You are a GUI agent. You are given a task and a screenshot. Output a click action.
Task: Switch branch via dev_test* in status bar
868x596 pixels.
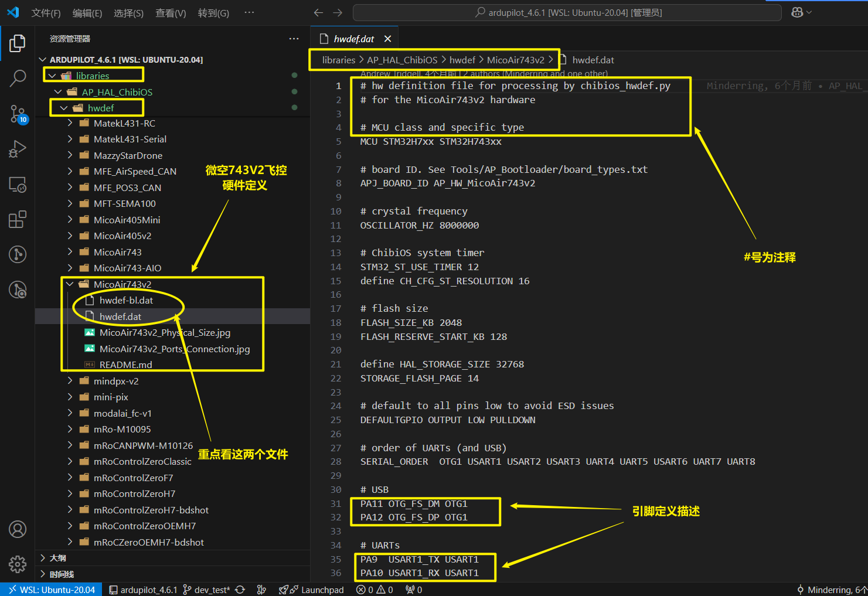point(206,590)
